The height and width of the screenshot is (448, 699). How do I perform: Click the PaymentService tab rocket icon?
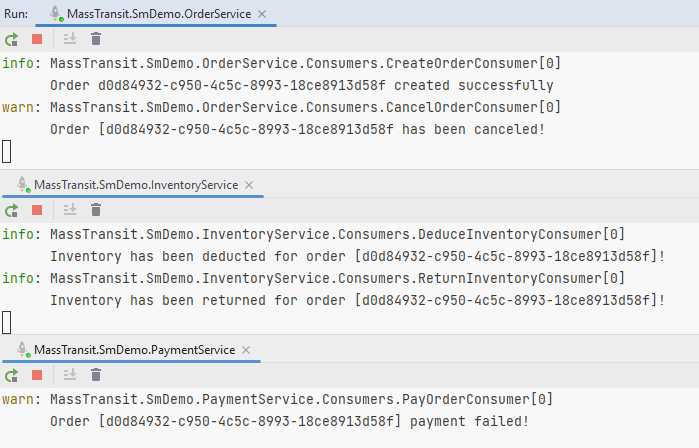pos(23,349)
